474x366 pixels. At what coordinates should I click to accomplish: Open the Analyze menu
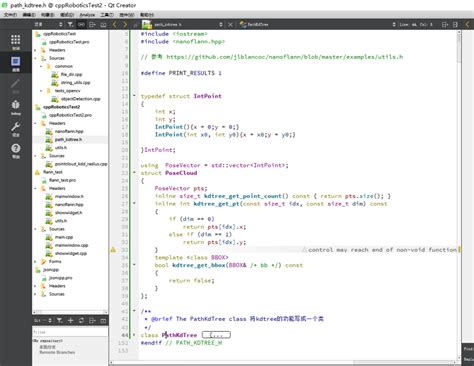[87, 15]
